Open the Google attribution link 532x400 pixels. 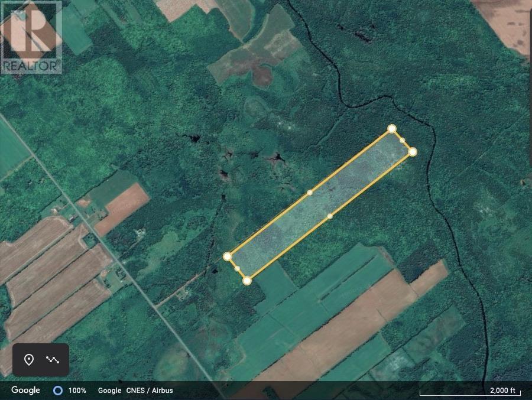[x=109, y=391]
